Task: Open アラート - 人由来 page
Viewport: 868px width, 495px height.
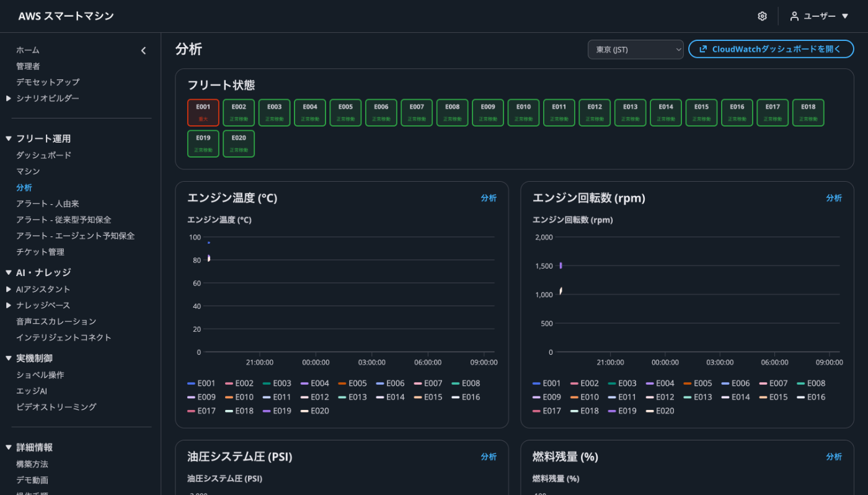Action: pyautogui.click(x=48, y=203)
